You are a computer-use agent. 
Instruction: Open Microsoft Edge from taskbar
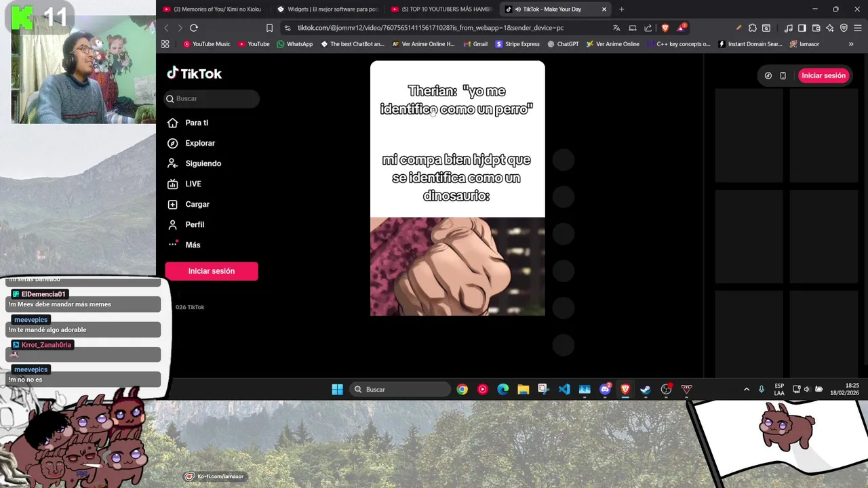[x=502, y=389]
